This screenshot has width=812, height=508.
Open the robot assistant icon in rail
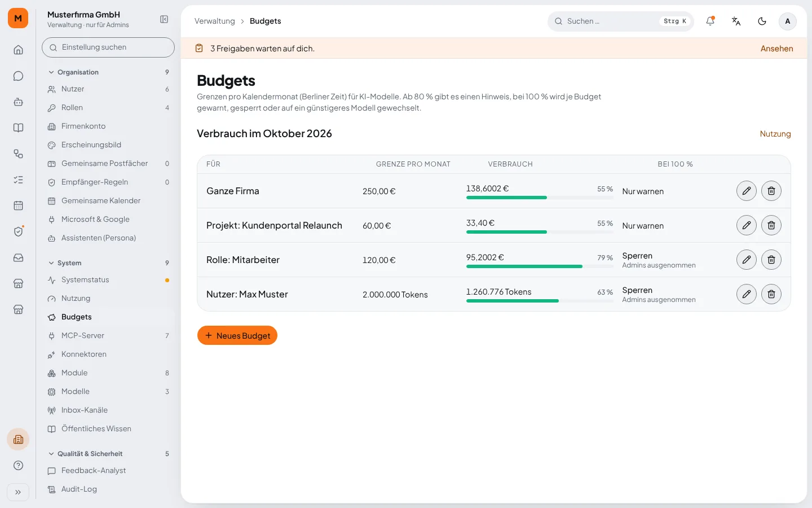18,102
